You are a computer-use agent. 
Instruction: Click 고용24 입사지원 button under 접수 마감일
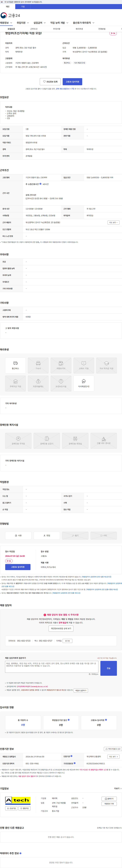[x=18, y=567]
